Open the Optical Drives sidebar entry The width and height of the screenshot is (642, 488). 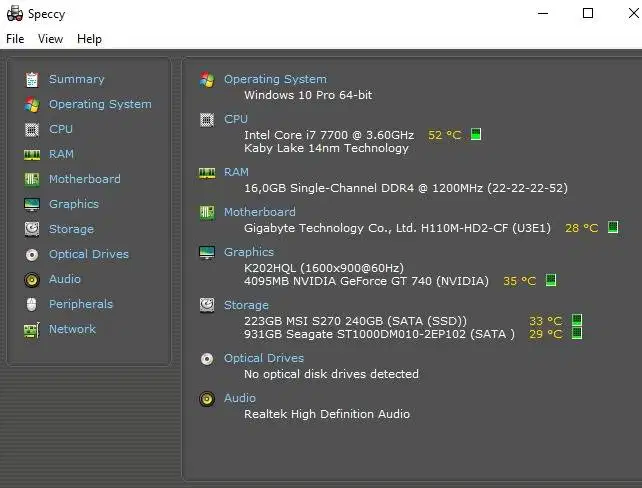tap(89, 254)
